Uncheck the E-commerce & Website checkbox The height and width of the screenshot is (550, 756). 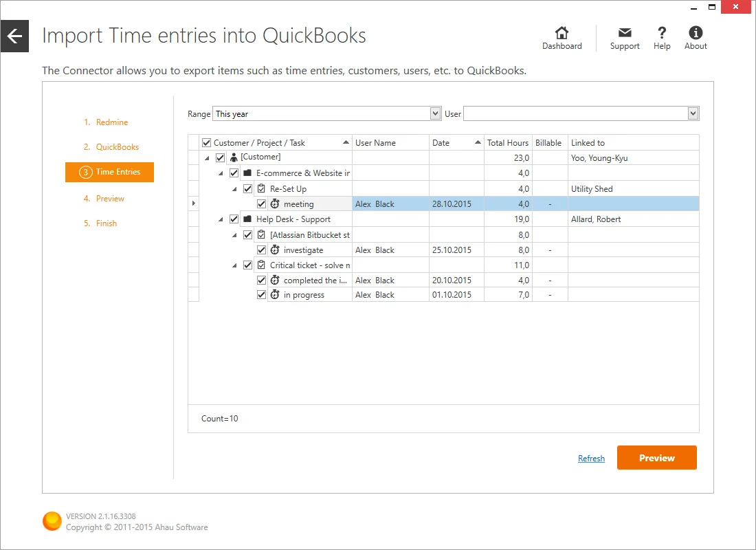tap(234, 173)
